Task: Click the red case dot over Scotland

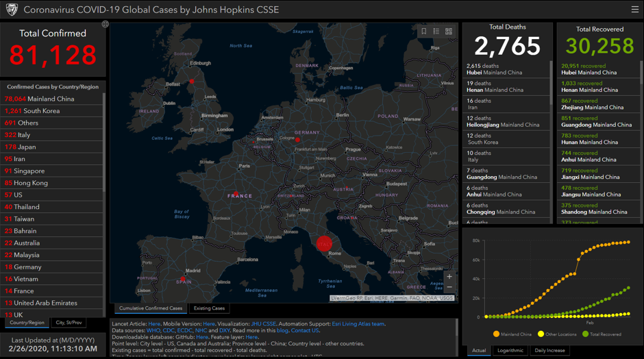Action: [191, 82]
